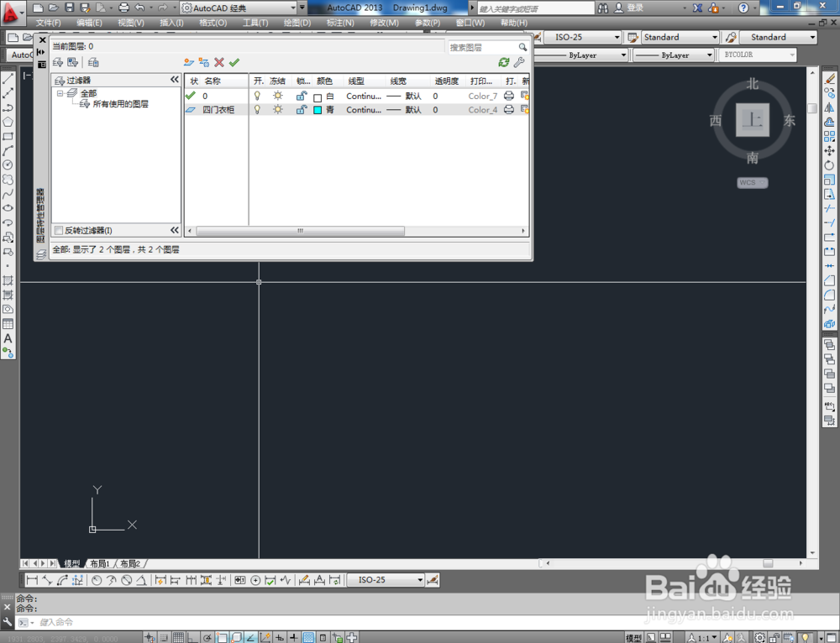The image size is (840, 643).
Task: Select the Rotate tool in modify toolbar
Action: point(830,165)
